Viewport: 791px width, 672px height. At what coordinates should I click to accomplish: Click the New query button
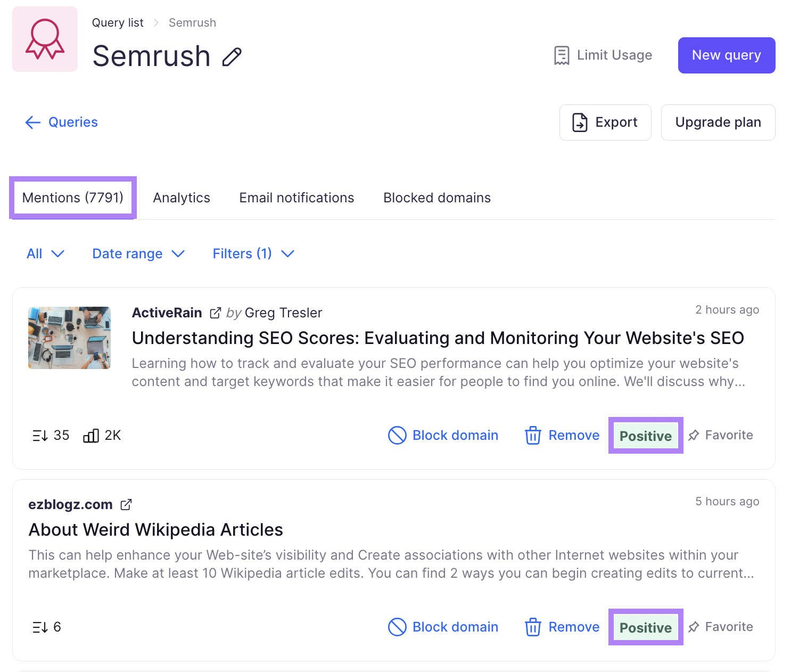pyautogui.click(x=726, y=55)
